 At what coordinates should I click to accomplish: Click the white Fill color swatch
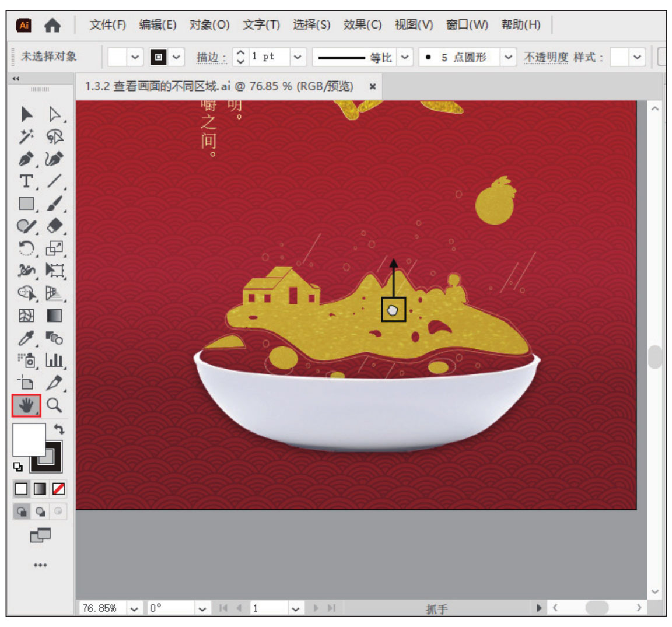(x=27, y=439)
